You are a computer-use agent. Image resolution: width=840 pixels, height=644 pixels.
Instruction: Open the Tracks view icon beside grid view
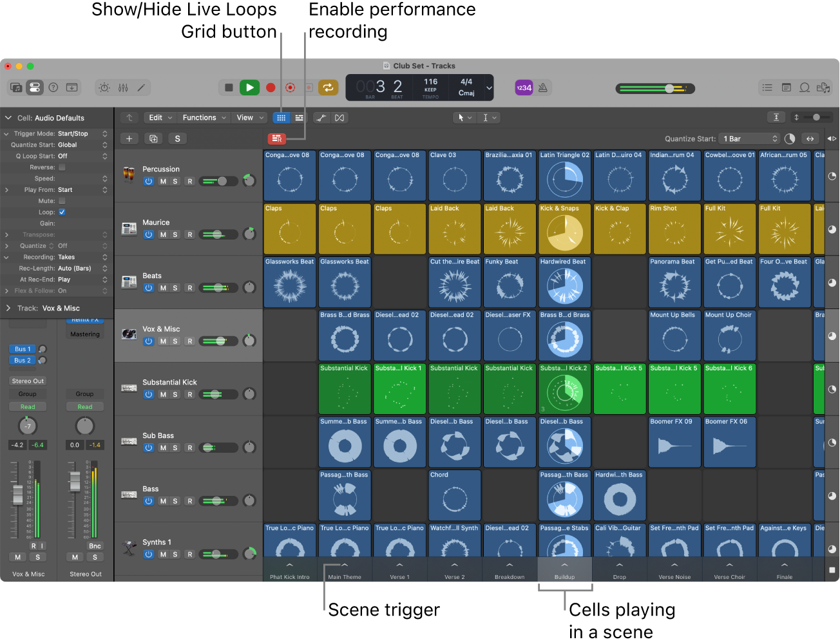click(x=300, y=117)
